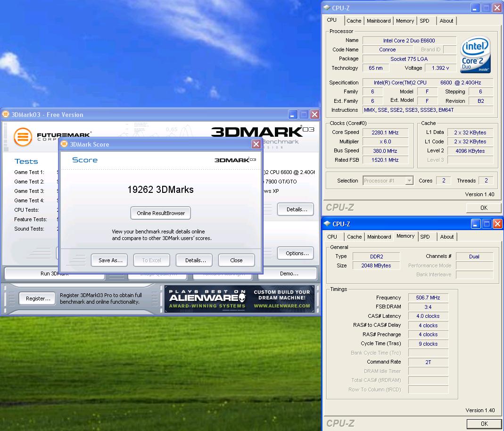504x431 pixels.
Task: Click the Core Speed value 2280.1 MHz
Action: [x=385, y=133]
